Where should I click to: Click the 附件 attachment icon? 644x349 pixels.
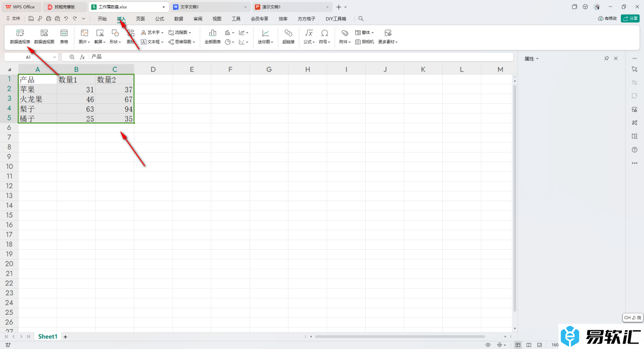pyautogui.click(x=345, y=37)
